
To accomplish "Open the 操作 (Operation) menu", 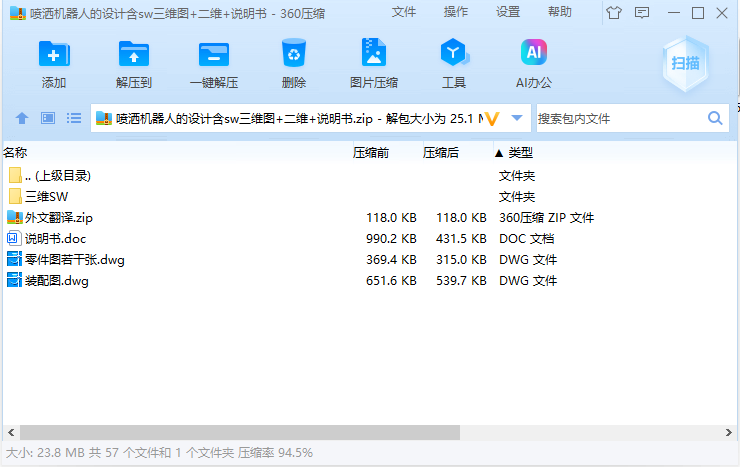I will (456, 12).
